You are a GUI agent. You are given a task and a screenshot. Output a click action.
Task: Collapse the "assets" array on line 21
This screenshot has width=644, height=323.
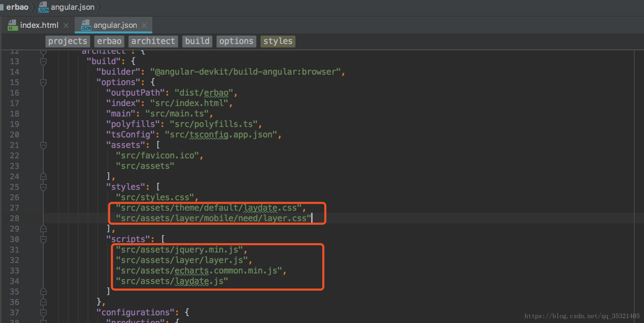tap(43, 145)
